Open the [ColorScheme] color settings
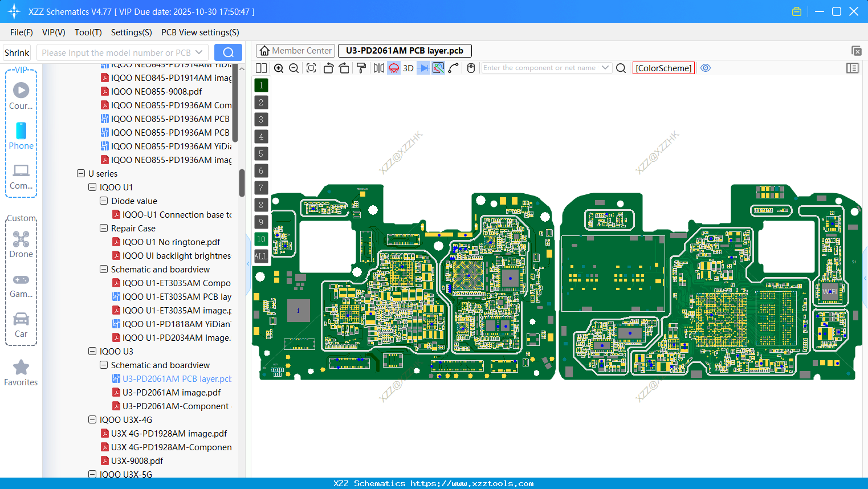 [x=663, y=68]
